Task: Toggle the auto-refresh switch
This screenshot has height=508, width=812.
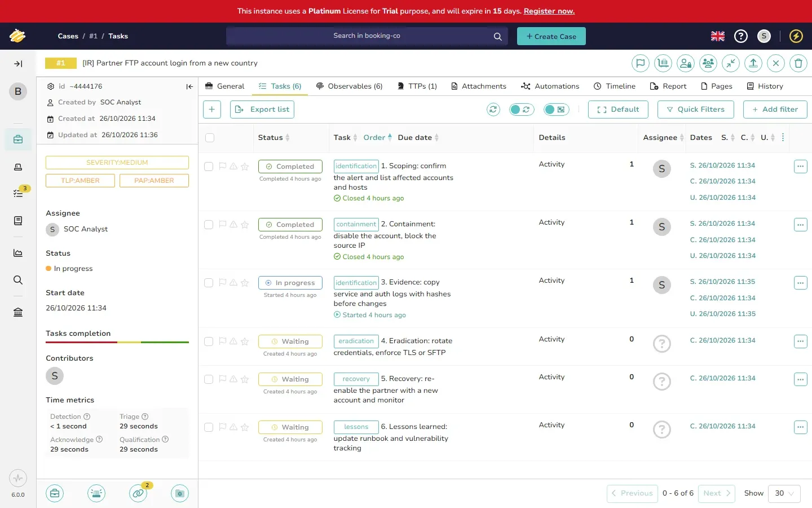Action: 522,110
